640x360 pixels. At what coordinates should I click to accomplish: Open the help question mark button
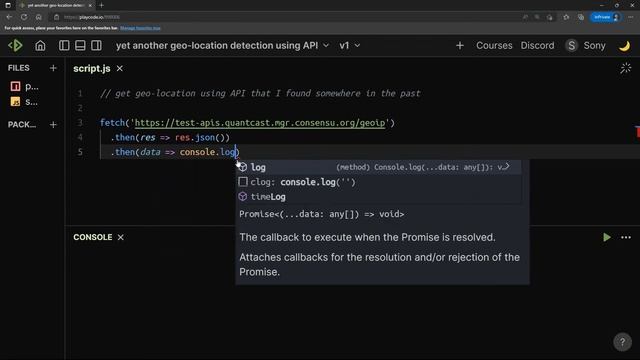click(622, 342)
